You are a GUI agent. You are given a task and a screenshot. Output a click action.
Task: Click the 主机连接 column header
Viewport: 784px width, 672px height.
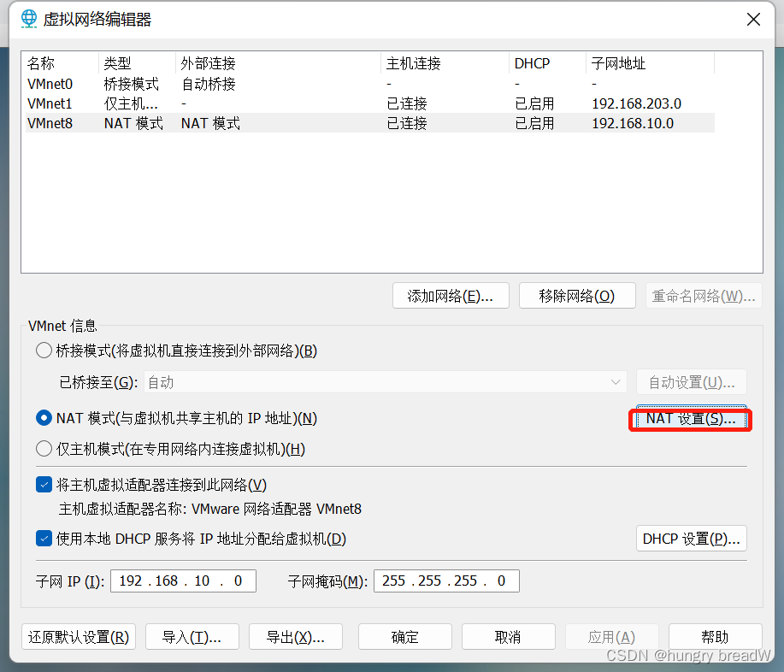[x=445, y=63]
